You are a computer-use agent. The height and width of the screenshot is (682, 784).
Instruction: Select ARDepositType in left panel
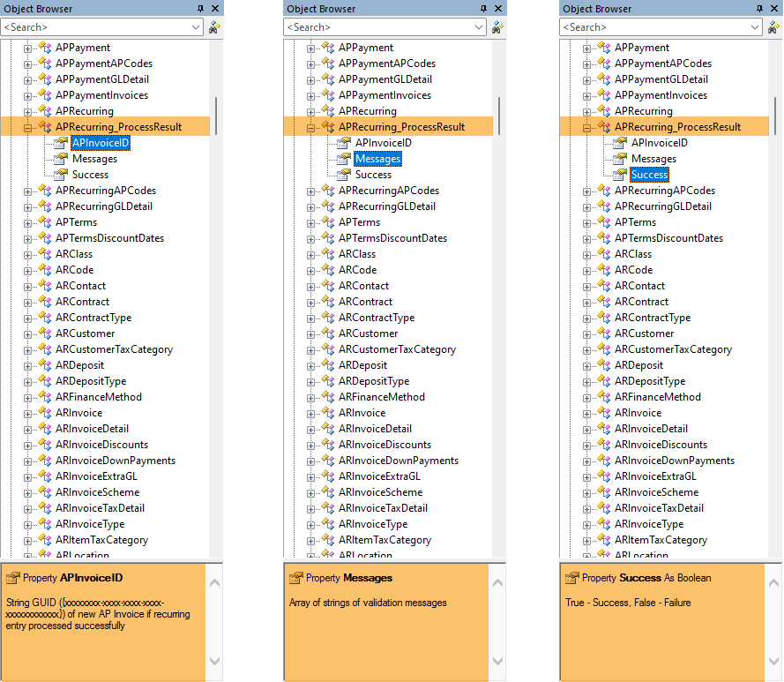[91, 381]
